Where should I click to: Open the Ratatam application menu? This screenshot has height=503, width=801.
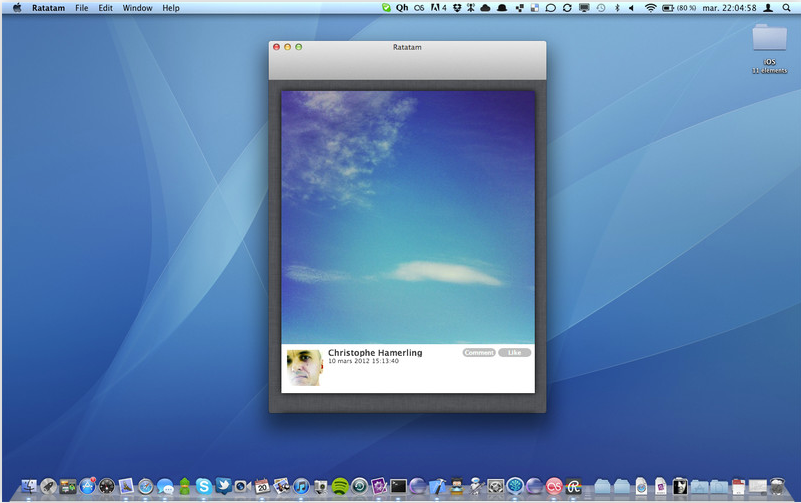48,8
